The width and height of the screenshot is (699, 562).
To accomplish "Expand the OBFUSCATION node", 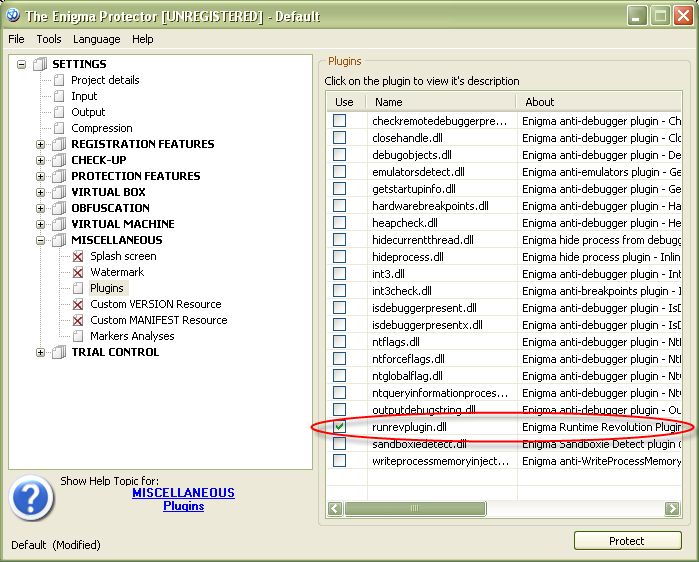I will point(40,209).
